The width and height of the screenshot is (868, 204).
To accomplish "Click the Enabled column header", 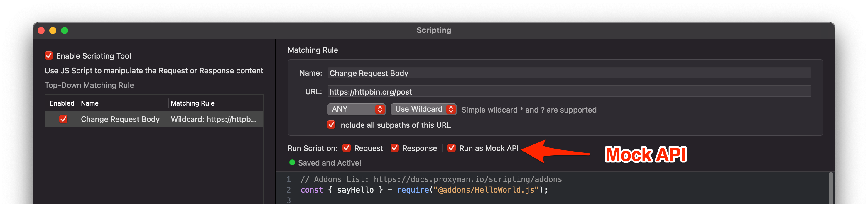I will (62, 103).
